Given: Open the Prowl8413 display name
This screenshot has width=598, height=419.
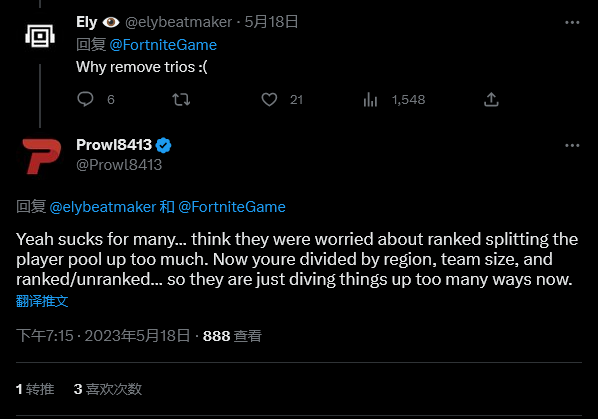Looking at the screenshot, I should click(114, 145).
